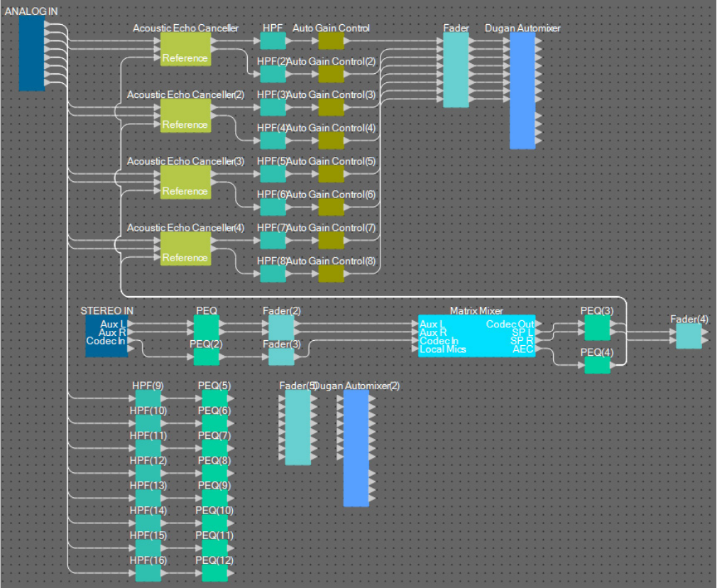Image resolution: width=717 pixels, height=588 pixels.
Task: Click the Fader(2) block after PEQ
Action: pos(280,327)
